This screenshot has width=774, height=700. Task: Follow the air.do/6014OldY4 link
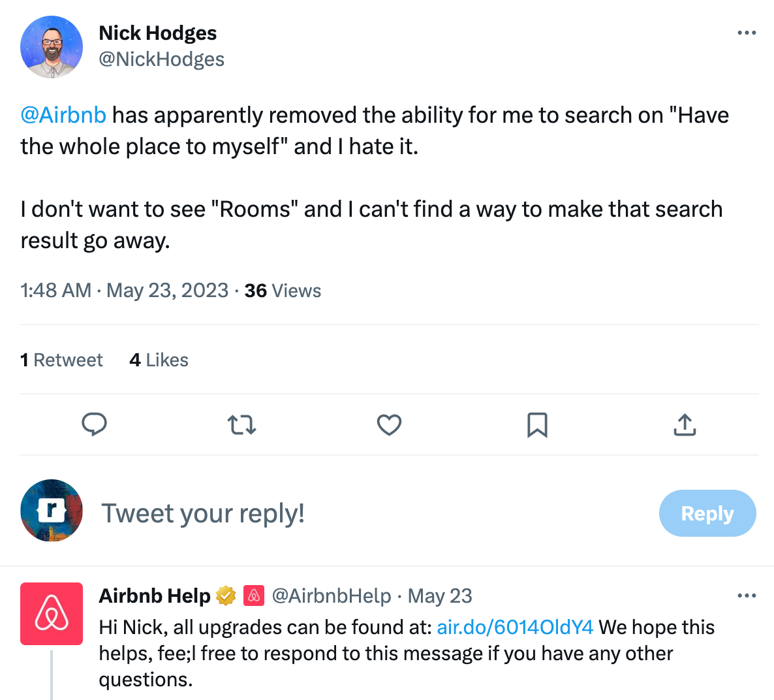click(515, 627)
